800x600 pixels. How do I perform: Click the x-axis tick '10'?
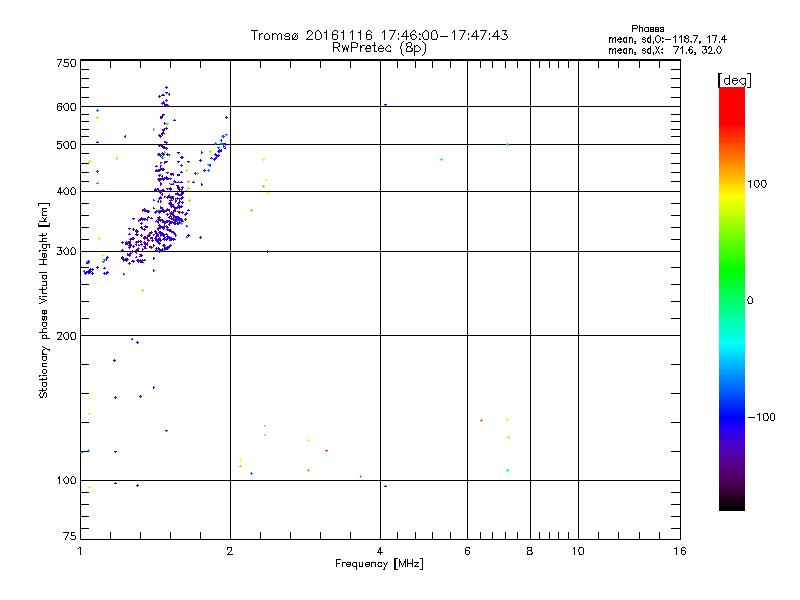point(578,551)
